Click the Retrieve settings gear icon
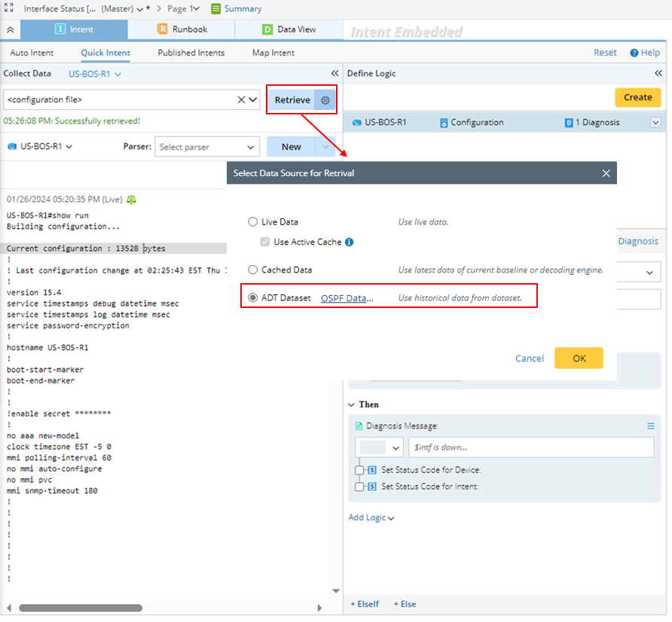This screenshot has height=622, width=672. pos(325,100)
